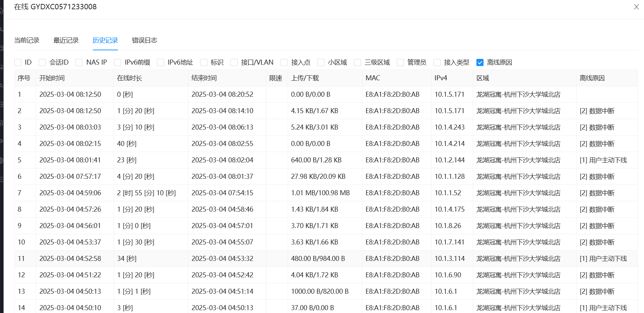The image size is (644, 313).
Task: Switch to the 当前记录 tab
Action: tap(27, 40)
